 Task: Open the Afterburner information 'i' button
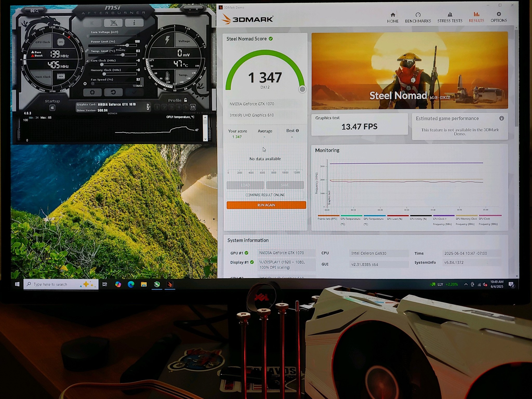(x=134, y=23)
